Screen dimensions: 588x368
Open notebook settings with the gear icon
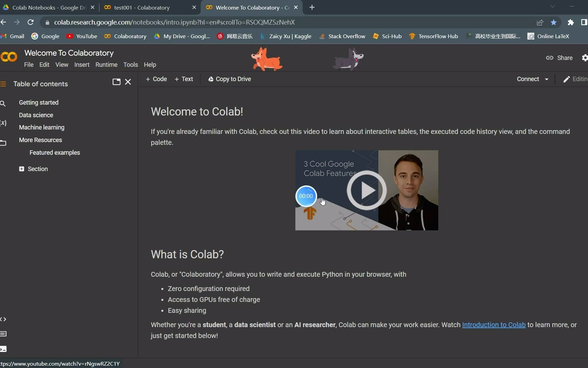coord(585,58)
